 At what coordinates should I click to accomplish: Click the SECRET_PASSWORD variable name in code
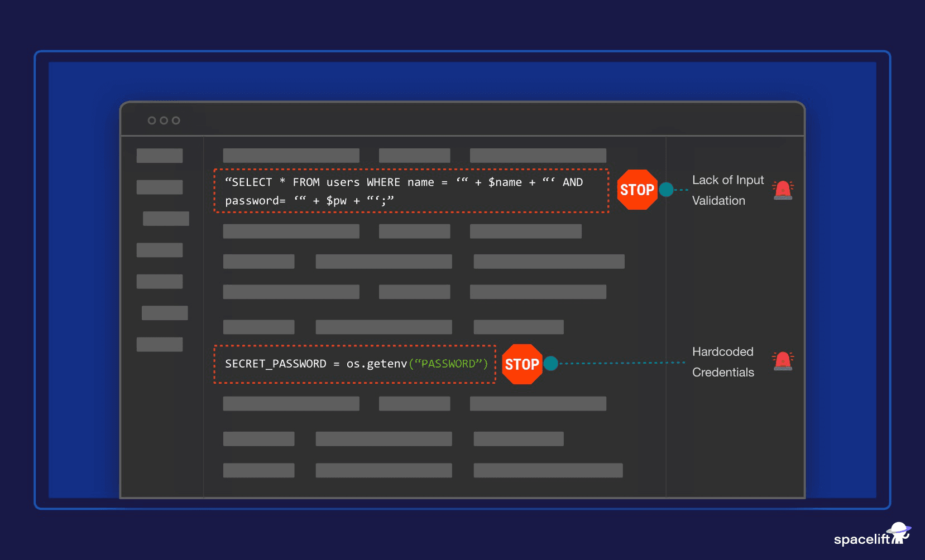tap(276, 364)
